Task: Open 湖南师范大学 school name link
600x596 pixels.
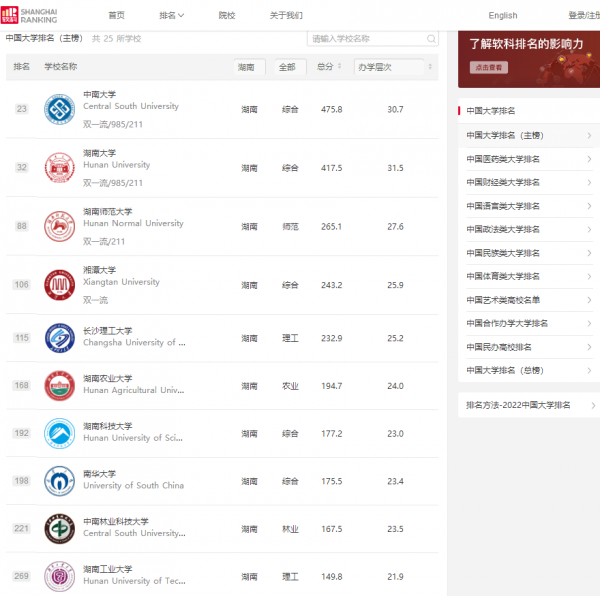Action: [108, 212]
